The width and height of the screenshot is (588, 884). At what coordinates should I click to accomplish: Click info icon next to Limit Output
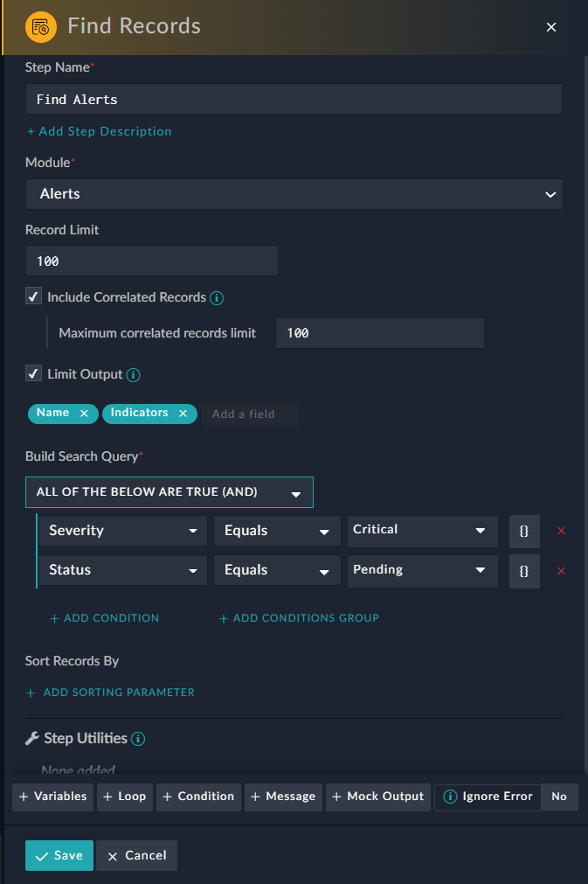[x=134, y=374]
